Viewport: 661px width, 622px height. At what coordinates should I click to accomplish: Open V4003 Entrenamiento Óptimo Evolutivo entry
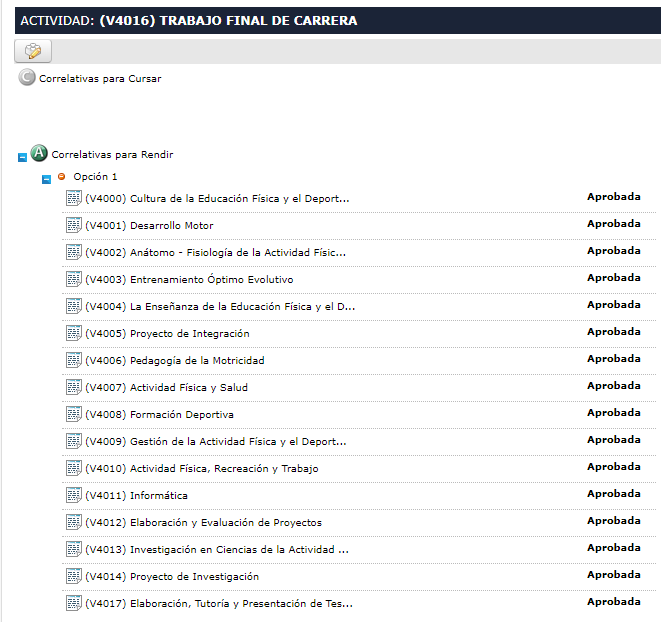(189, 279)
